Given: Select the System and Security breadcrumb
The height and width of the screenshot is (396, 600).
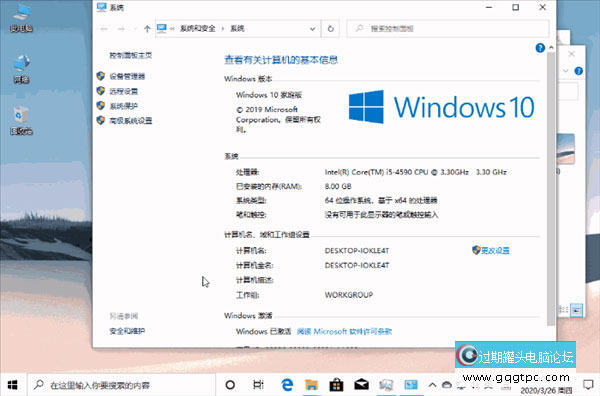Looking at the screenshot, I should (x=197, y=29).
